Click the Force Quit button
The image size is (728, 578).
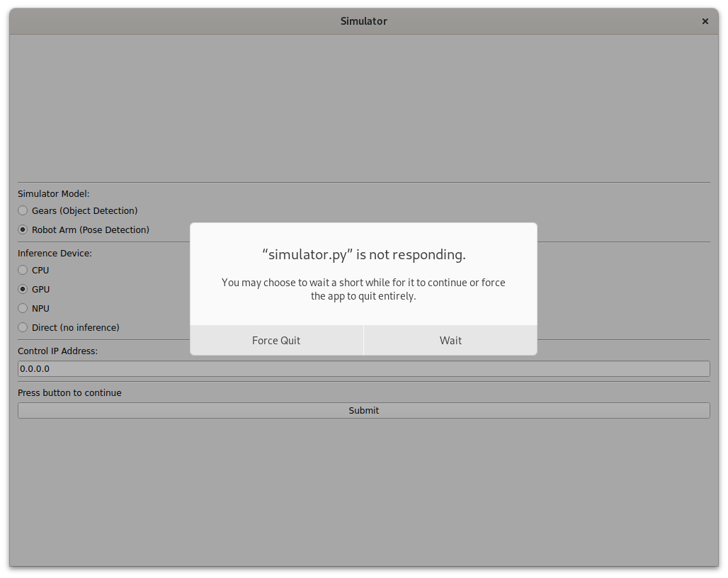pyautogui.click(x=276, y=341)
